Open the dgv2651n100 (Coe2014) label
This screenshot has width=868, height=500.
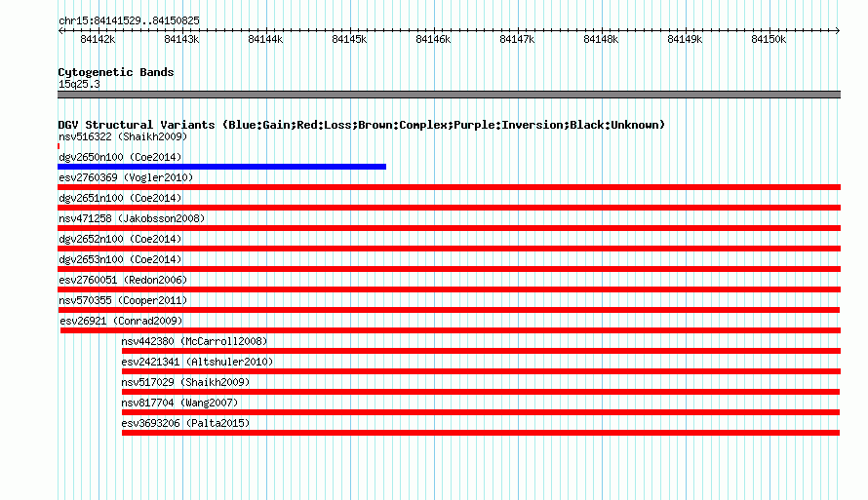[x=120, y=198]
